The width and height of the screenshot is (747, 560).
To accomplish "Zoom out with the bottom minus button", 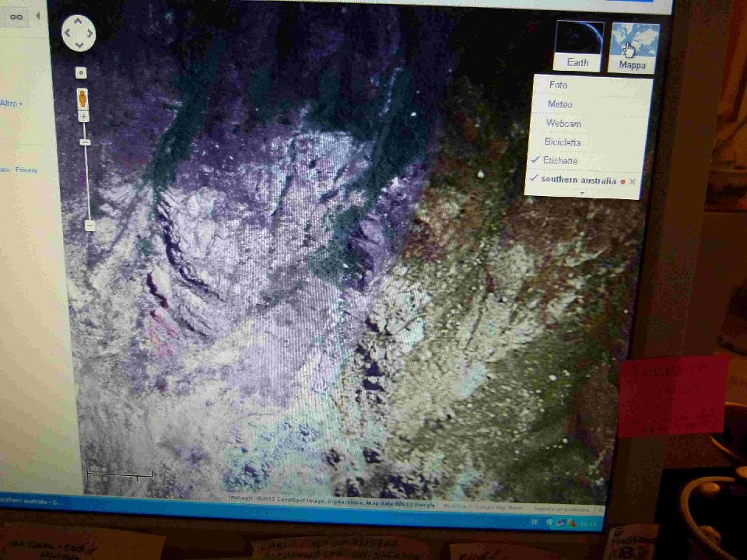I will (90, 226).
